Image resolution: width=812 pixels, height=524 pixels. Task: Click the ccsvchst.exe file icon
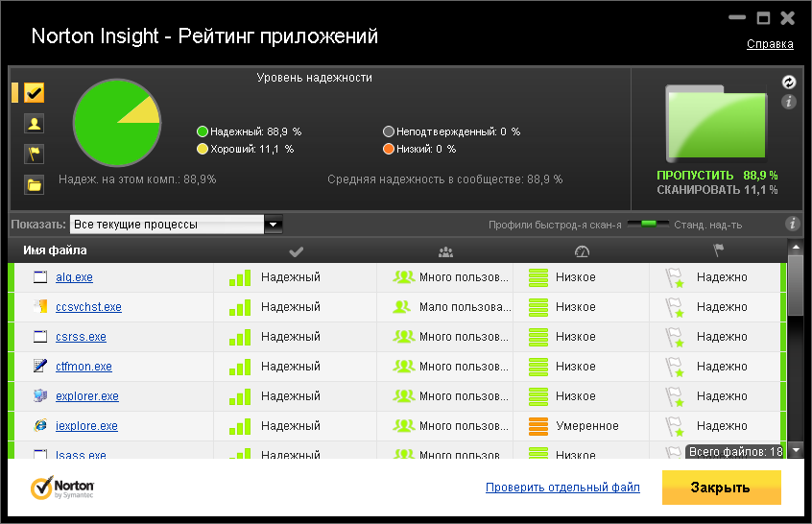(40, 306)
